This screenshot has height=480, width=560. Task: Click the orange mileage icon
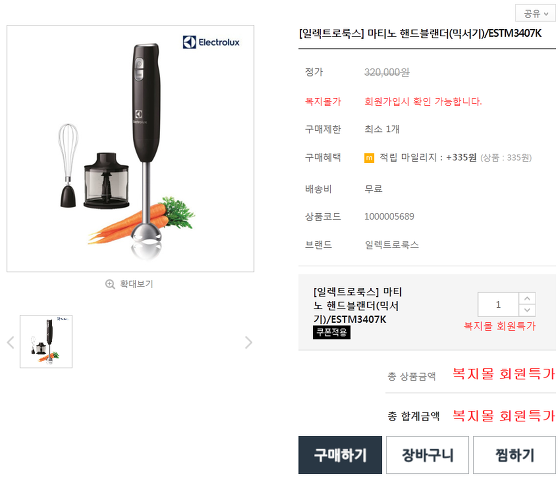coord(369,158)
